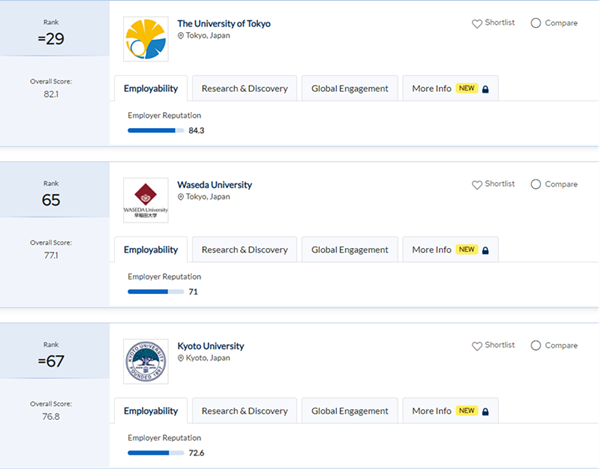
Task: Click Kyoto, Japan location text
Action: pyautogui.click(x=208, y=358)
